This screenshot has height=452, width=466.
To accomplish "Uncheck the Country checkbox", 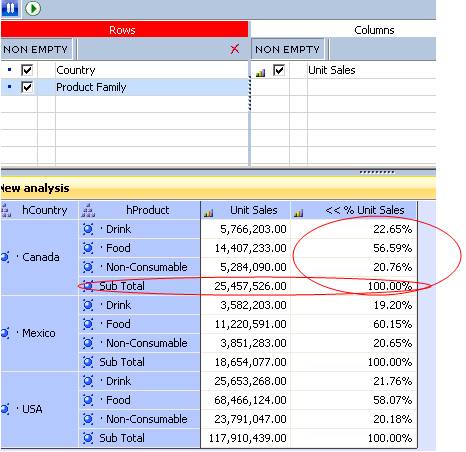I will [27, 70].
